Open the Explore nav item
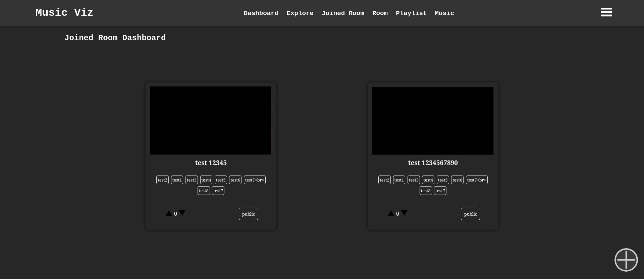 point(300,13)
